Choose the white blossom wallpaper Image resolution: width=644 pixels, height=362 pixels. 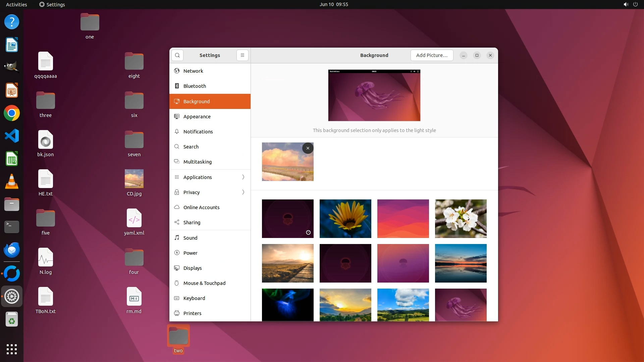tap(461, 219)
